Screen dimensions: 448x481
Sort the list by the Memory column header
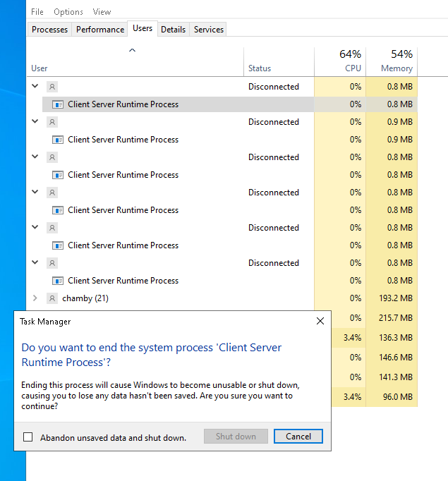(x=396, y=68)
